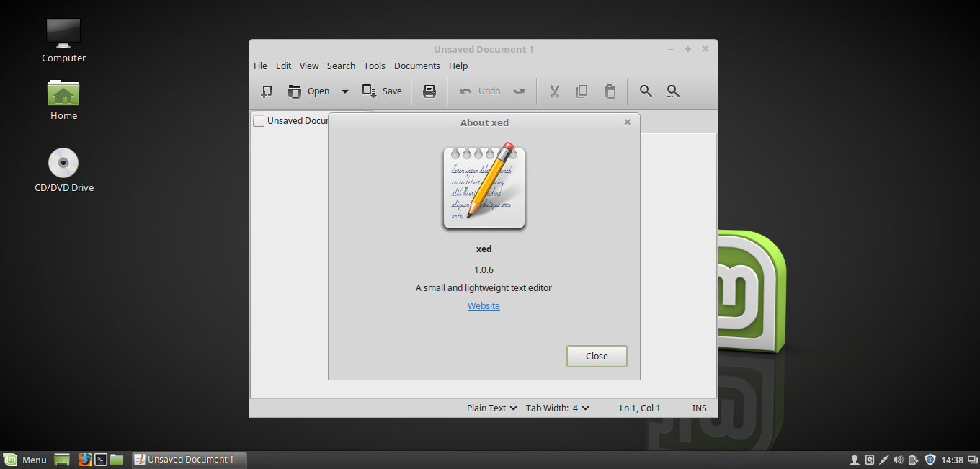Open the Update Manager shield icon
Screen dimensions: 980x469
(x=930, y=460)
